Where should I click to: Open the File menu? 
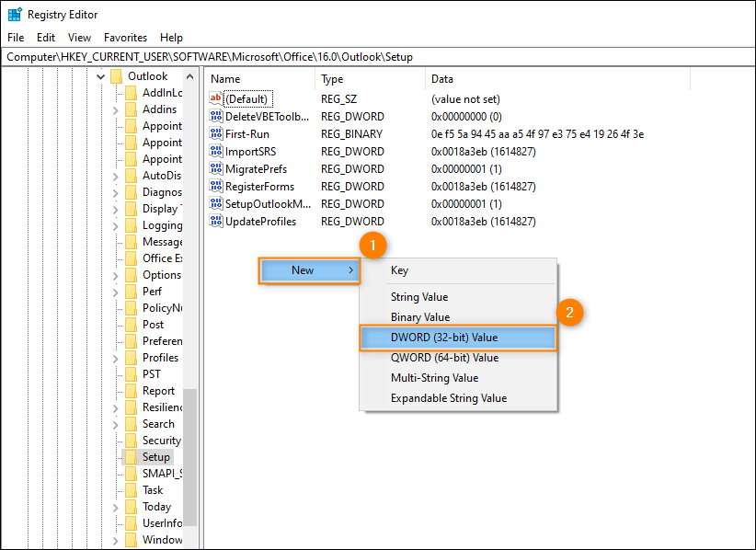pos(16,38)
